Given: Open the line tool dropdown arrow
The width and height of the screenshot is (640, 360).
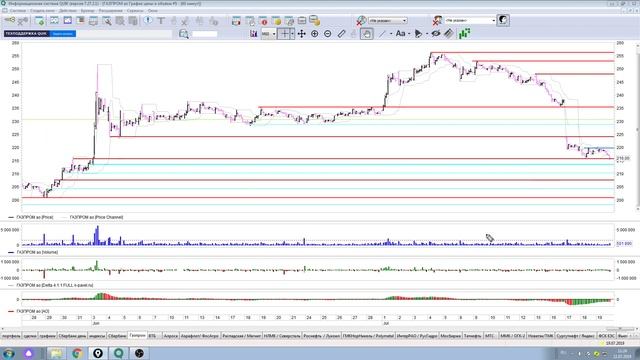Looking at the screenshot, I should tap(391, 34).
